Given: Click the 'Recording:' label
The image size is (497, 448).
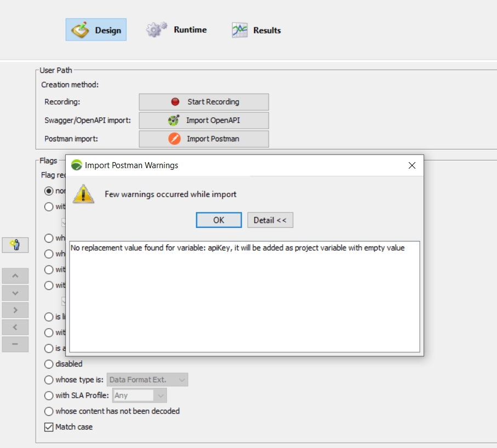Looking at the screenshot, I should pos(62,102).
